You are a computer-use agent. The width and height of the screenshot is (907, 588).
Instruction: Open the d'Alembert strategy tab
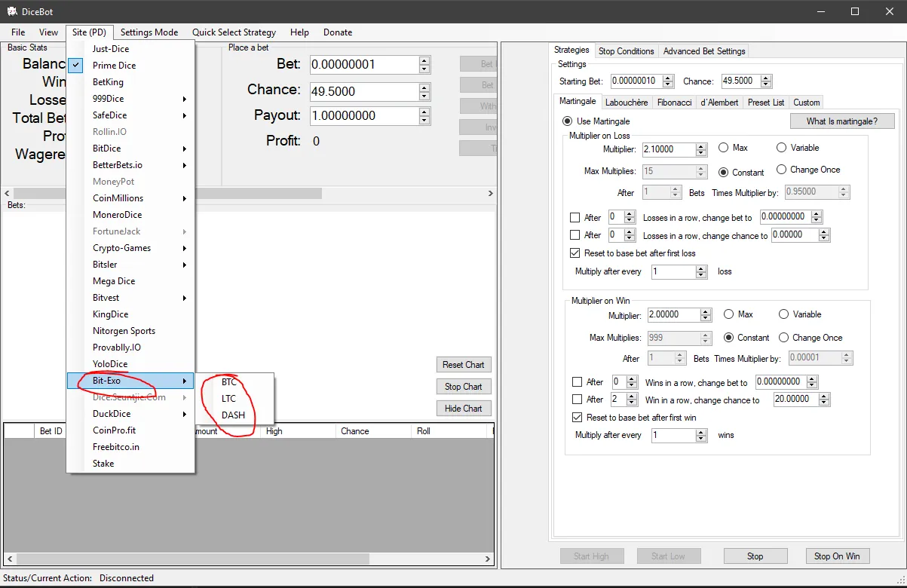coord(719,102)
